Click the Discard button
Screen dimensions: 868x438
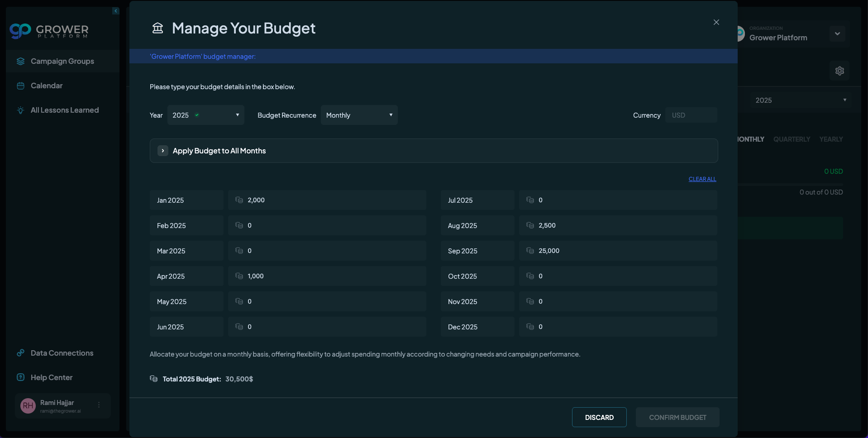(x=599, y=417)
